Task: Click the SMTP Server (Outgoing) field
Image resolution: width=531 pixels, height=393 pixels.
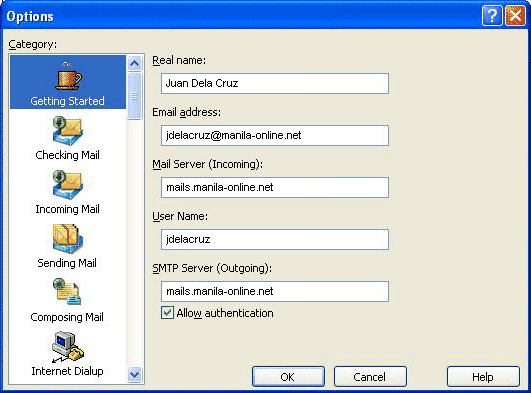Action: click(275, 291)
